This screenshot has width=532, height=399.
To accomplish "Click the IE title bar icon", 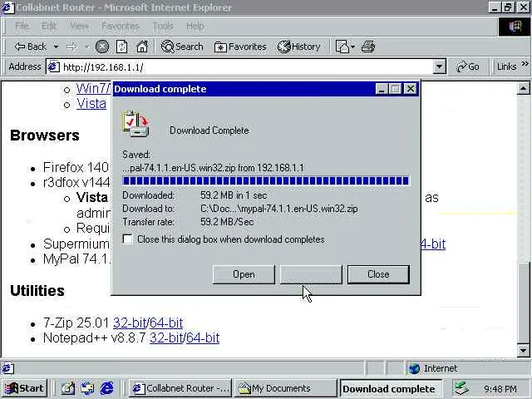I will pyautogui.click(x=7, y=7).
